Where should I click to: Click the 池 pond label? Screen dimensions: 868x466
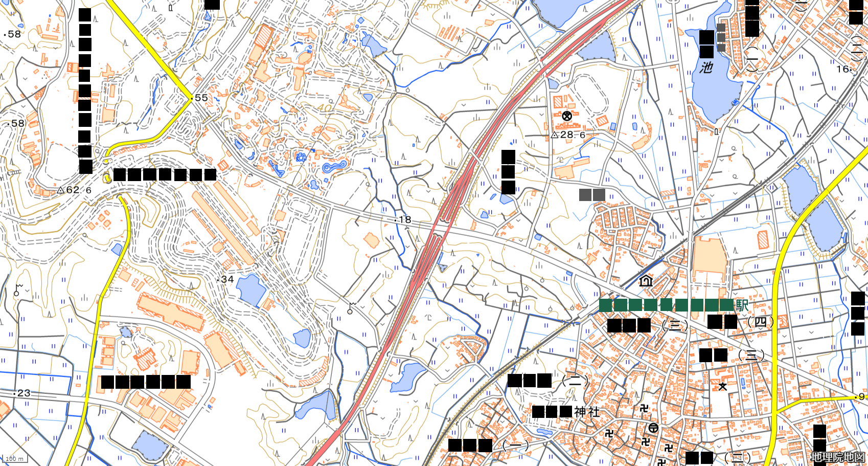point(706,68)
